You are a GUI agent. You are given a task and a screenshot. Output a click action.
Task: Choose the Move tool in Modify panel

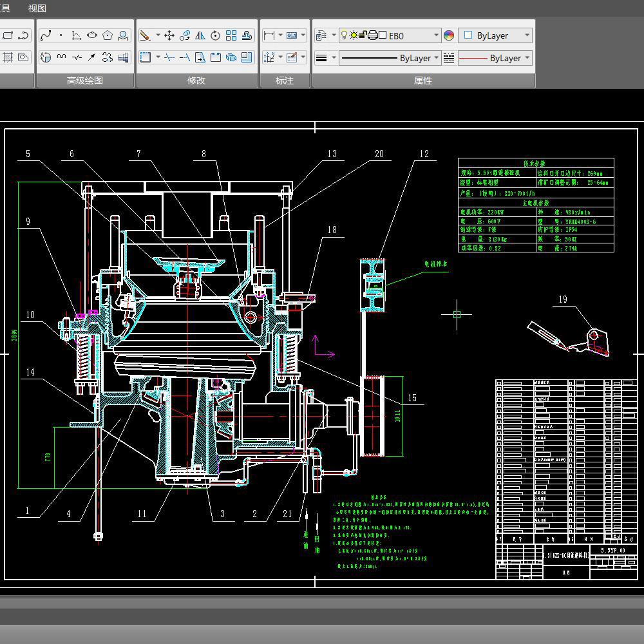(x=169, y=35)
